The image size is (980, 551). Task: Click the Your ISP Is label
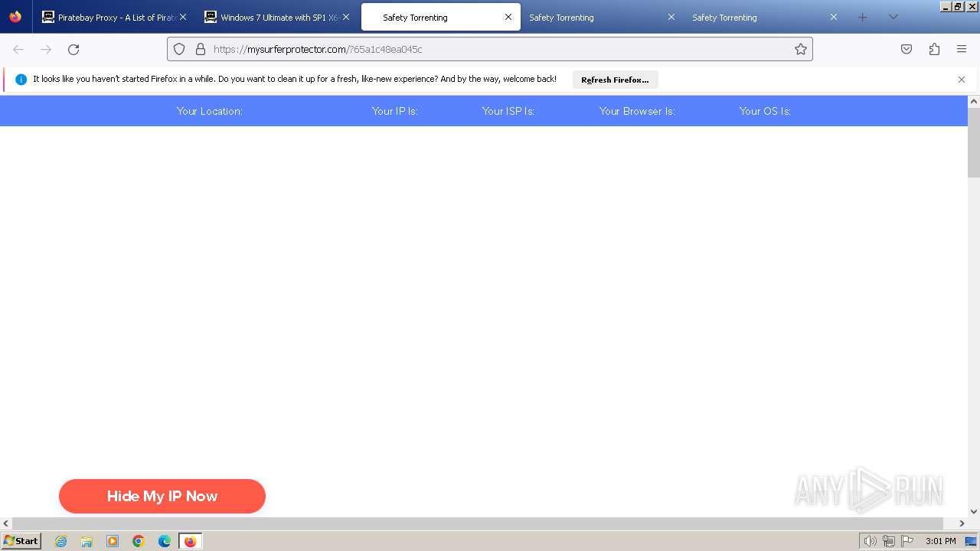(508, 111)
